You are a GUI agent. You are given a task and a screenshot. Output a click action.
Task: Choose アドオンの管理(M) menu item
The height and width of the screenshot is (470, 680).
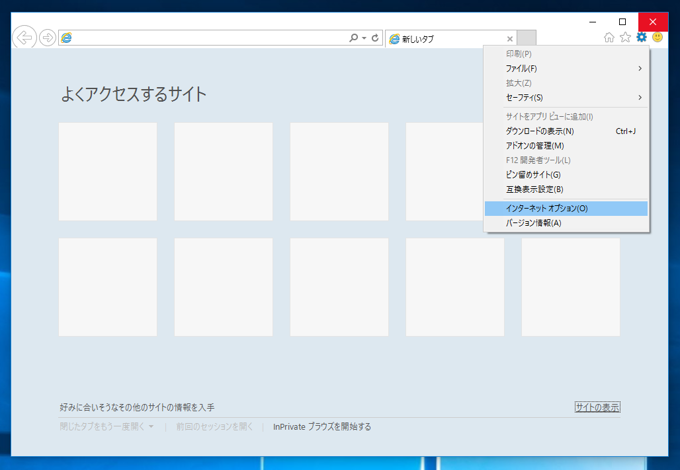click(x=566, y=146)
